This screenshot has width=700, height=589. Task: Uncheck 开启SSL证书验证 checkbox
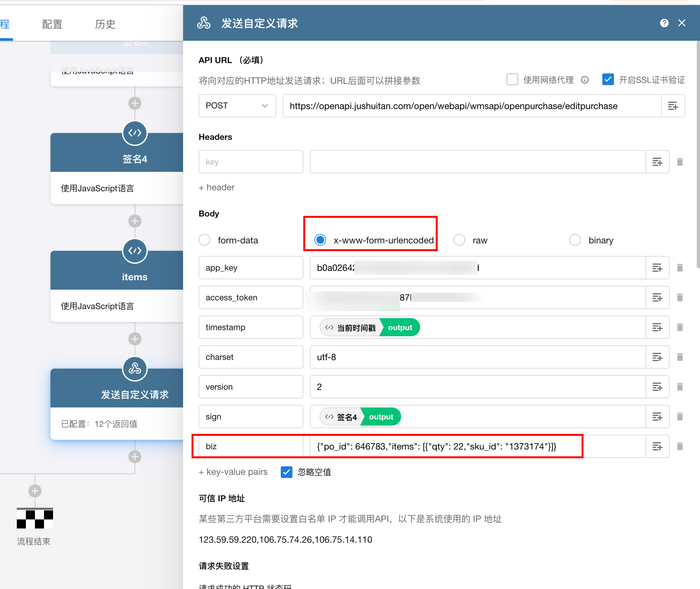pyautogui.click(x=607, y=80)
